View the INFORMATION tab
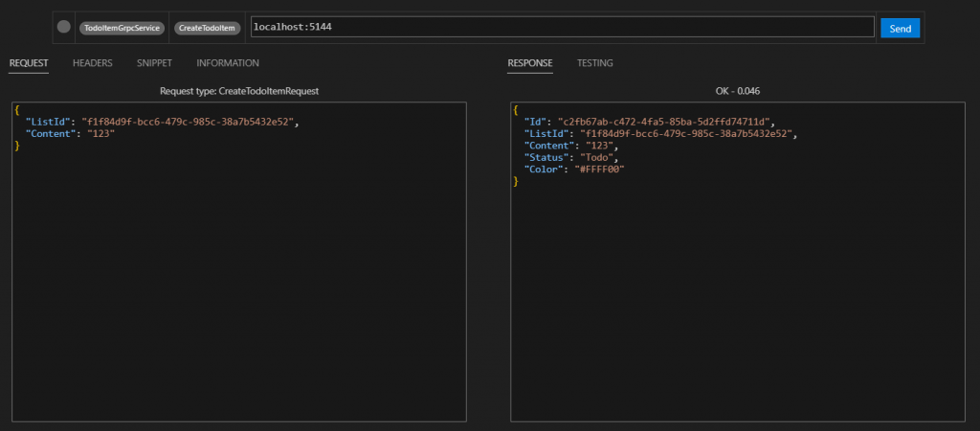This screenshot has width=980, height=431. pos(228,63)
